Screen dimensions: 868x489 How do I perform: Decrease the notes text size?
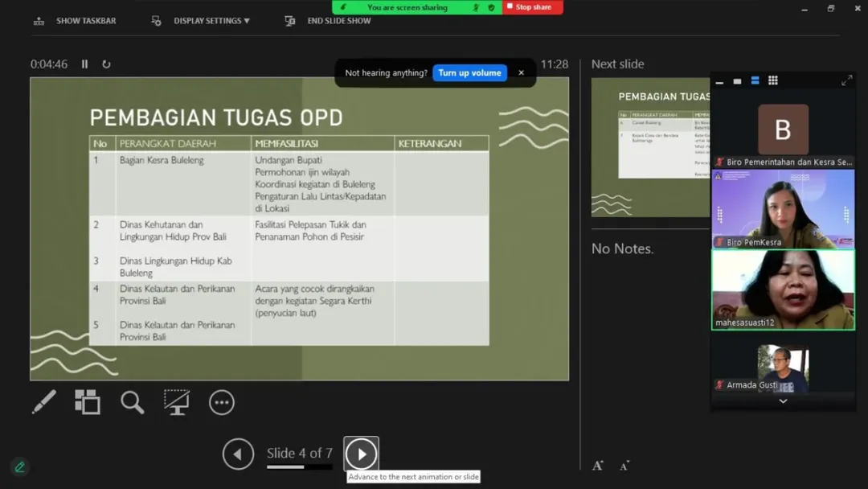624,466
